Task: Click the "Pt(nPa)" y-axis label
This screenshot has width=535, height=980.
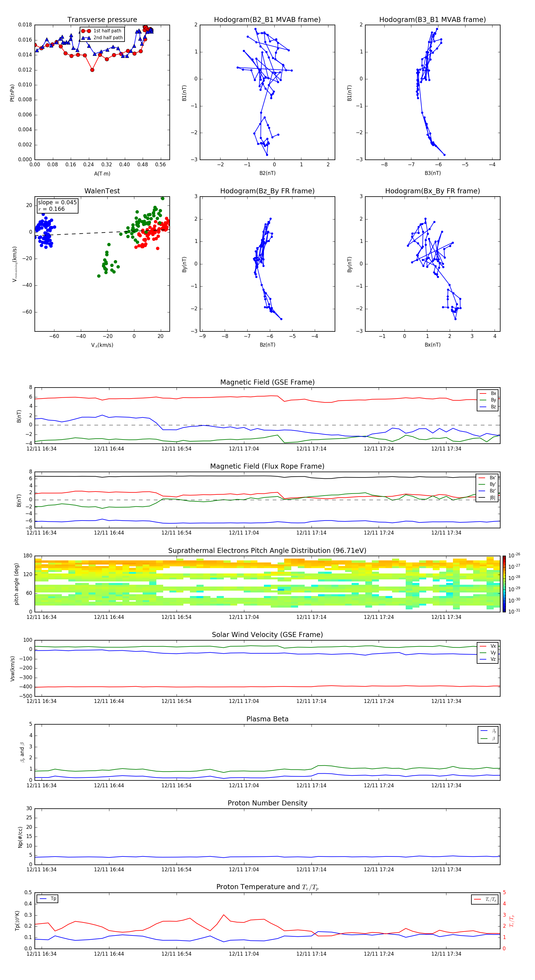Action: [12, 92]
